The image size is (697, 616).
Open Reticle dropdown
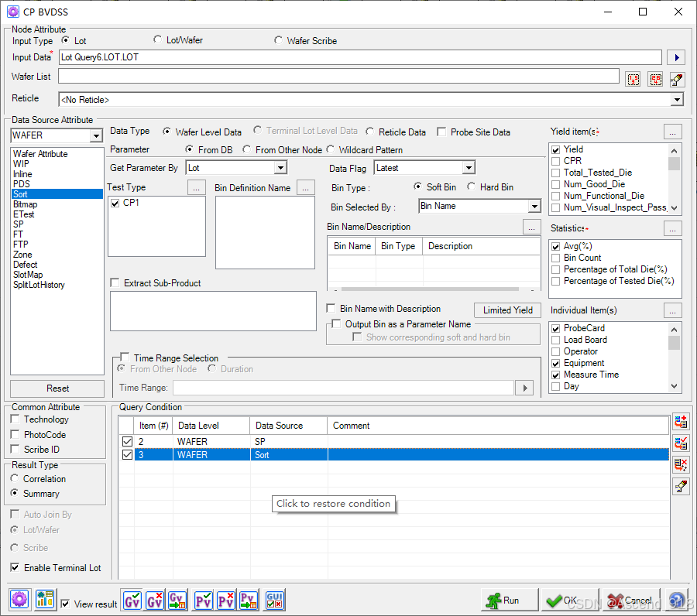tap(677, 100)
